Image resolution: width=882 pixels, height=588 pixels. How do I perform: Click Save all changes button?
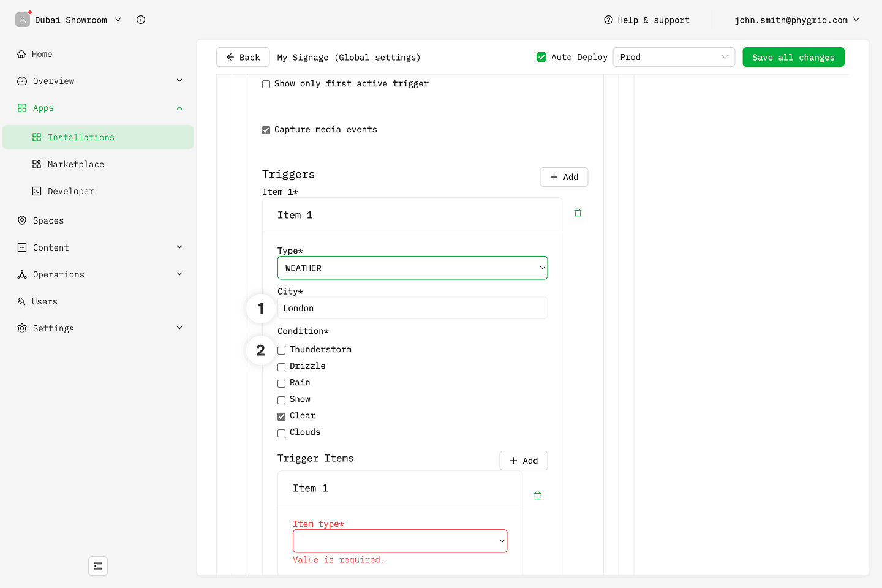click(793, 57)
